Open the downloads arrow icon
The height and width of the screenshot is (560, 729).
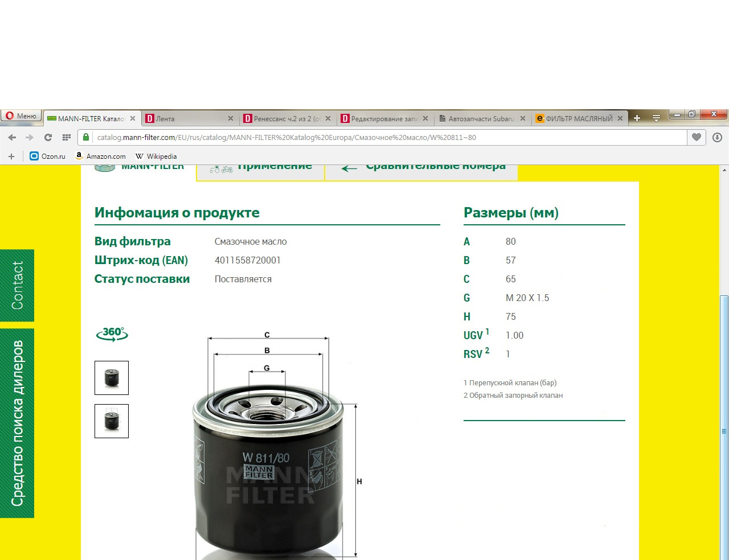(717, 137)
